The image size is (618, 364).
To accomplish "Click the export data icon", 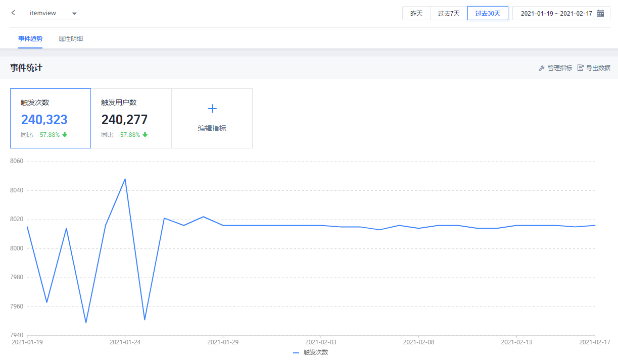I will click(581, 68).
